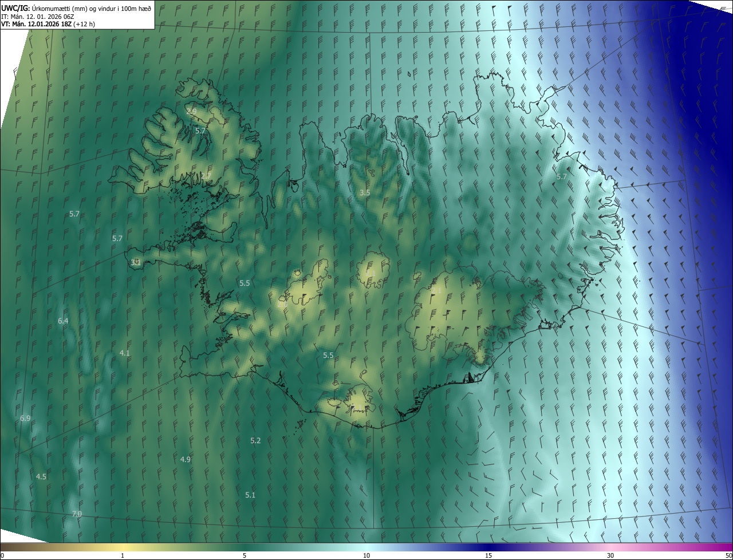The width and height of the screenshot is (733, 560).
Task: Click the colorbar tick label 5
Action: (x=245, y=555)
